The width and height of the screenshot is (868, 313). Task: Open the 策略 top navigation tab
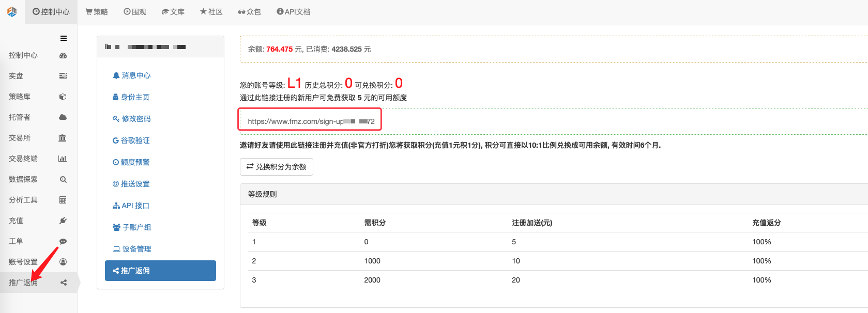pyautogui.click(x=97, y=12)
